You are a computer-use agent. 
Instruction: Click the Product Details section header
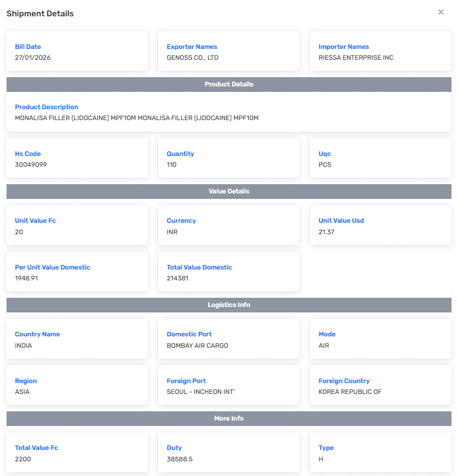(229, 84)
